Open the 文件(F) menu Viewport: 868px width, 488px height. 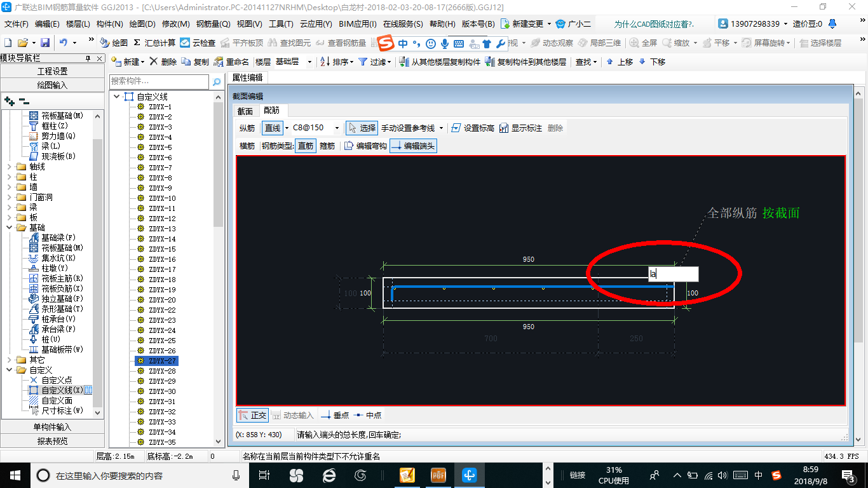[17, 24]
